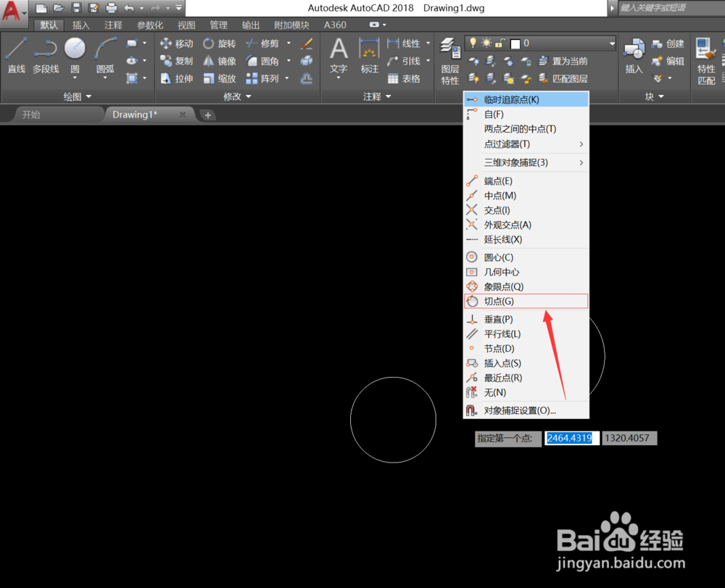The width and height of the screenshot is (725, 588).
Task: Activate the Trim (修剪) command
Action: click(262, 44)
